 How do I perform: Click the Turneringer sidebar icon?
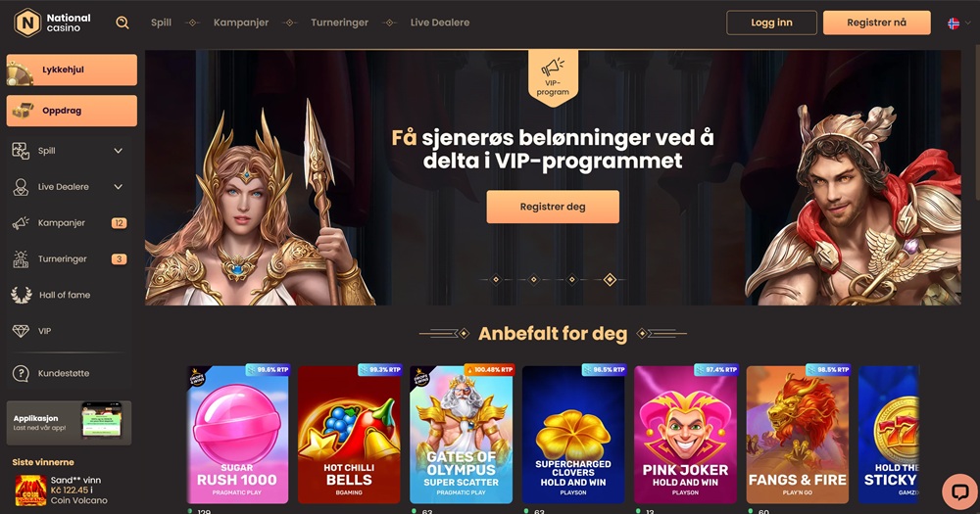click(21, 259)
